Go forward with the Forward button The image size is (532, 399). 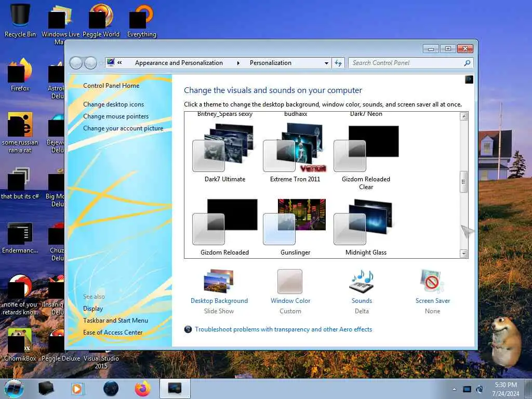(90, 63)
